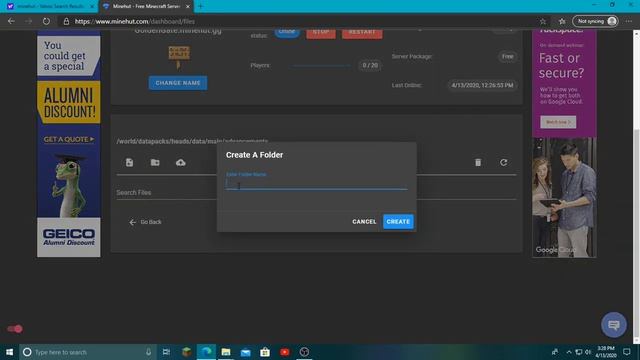640x360 pixels.
Task: Click the RESTART server button
Action: (362, 33)
